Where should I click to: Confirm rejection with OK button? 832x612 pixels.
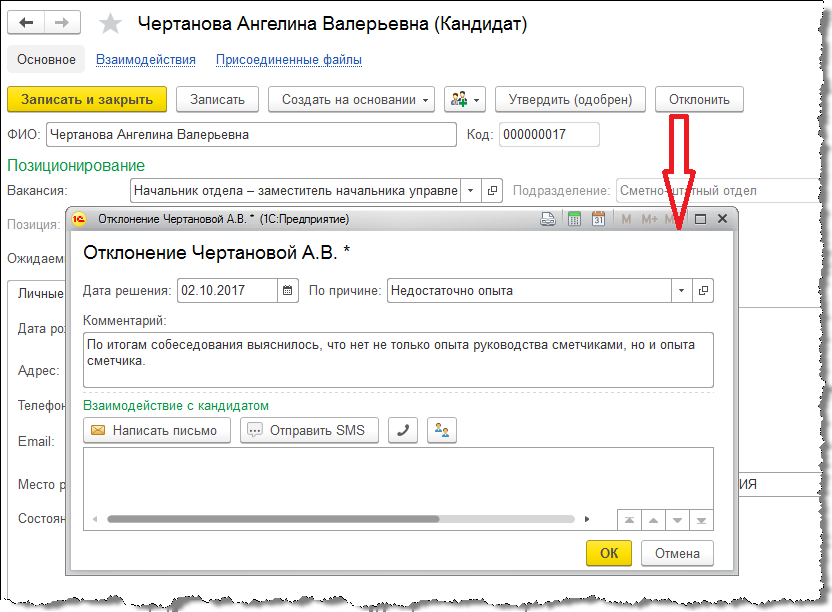(608, 553)
